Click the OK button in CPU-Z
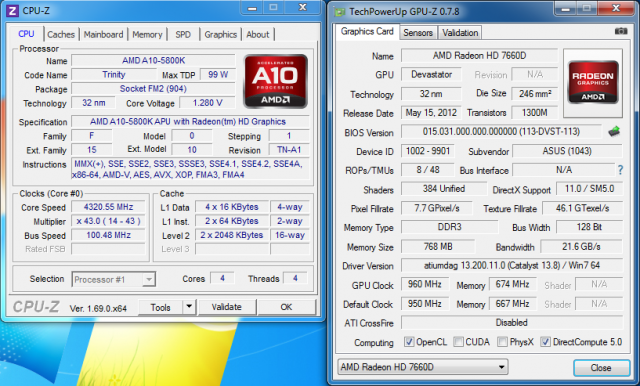Image resolution: width=640 pixels, height=386 pixels. [286, 307]
